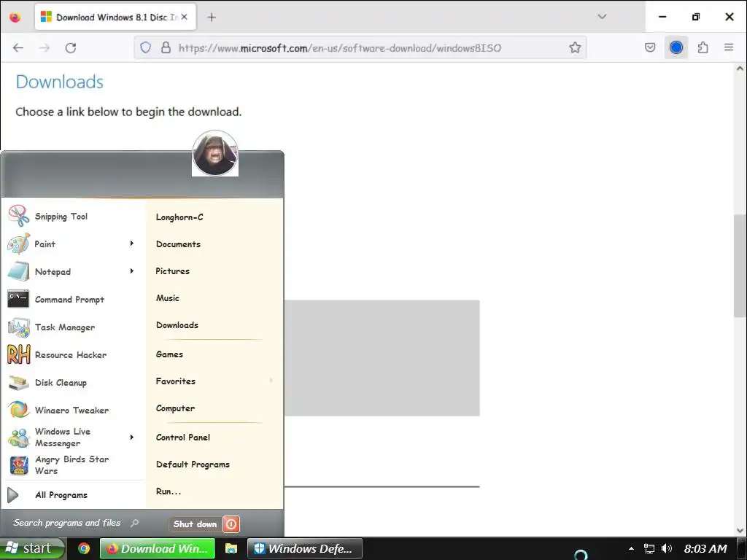This screenshot has height=560, width=747.
Task: Open Disk Cleanup icon
Action: tap(18, 382)
